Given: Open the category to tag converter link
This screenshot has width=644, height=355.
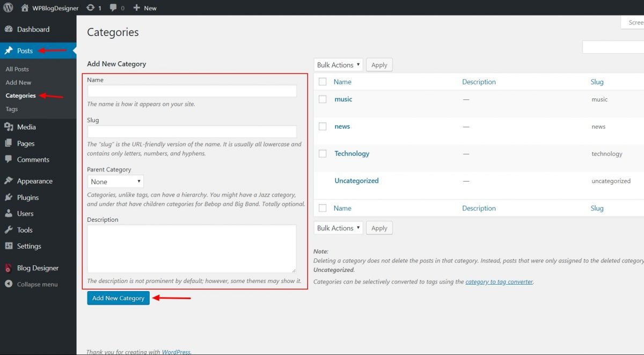Looking at the screenshot, I should pyautogui.click(x=498, y=281).
